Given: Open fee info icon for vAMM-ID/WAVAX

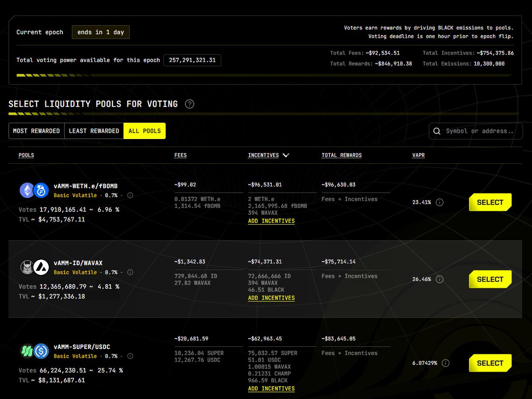Looking at the screenshot, I should (130, 272).
